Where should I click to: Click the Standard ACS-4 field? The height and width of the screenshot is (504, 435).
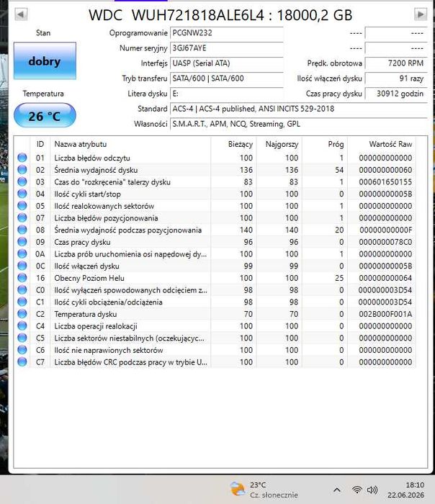[x=299, y=109]
